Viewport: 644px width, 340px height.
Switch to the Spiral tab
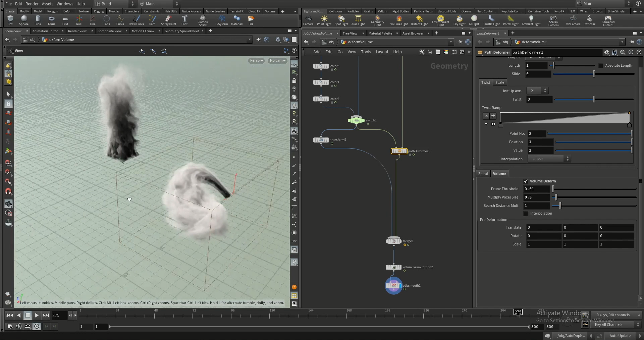click(483, 174)
